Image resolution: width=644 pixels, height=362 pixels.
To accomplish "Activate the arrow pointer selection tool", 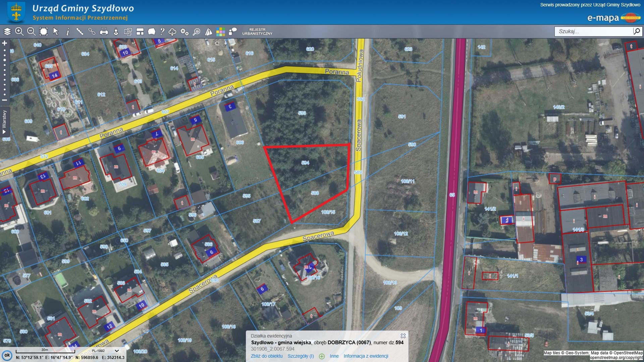I will point(56,32).
